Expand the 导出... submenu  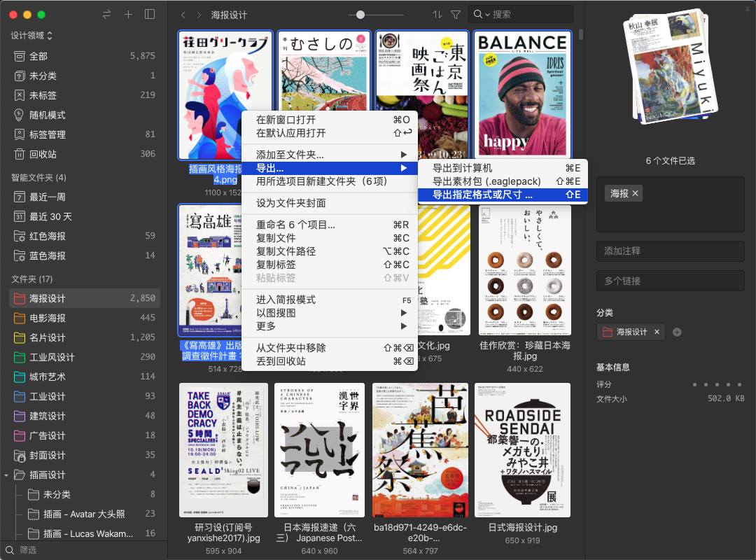[329, 168]
